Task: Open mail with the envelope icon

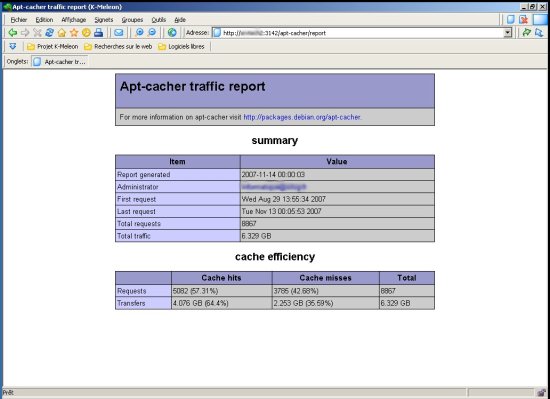Action: point(119,33)
